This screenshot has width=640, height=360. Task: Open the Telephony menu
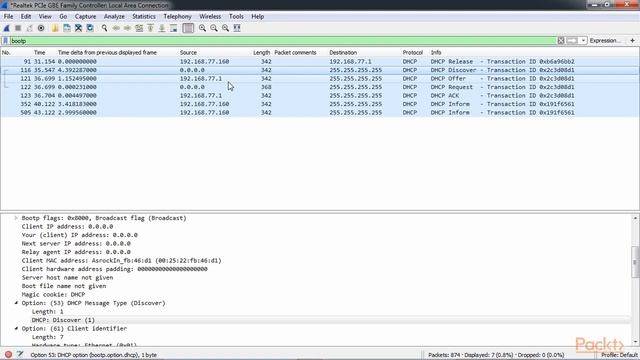[177, 17]
